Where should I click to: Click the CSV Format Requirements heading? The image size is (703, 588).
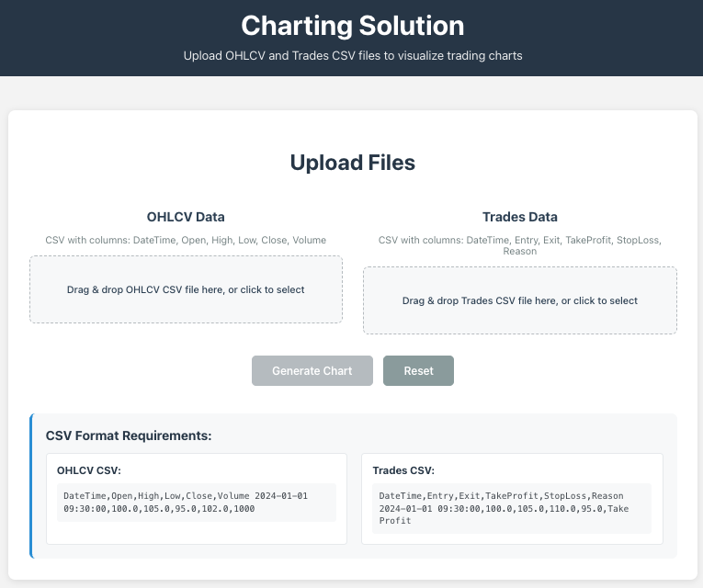pyautogui.click(x=129, y=435)
